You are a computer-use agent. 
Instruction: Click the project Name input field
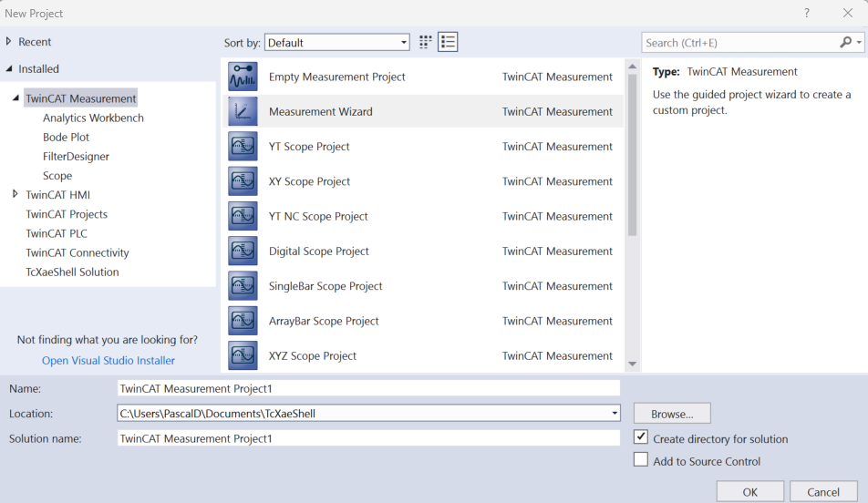click(x=368, y=388)
